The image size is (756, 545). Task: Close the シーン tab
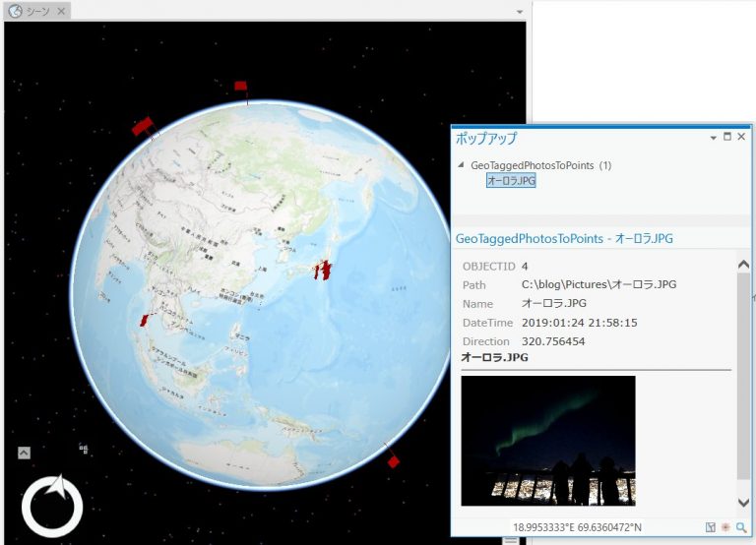(61, 11)
